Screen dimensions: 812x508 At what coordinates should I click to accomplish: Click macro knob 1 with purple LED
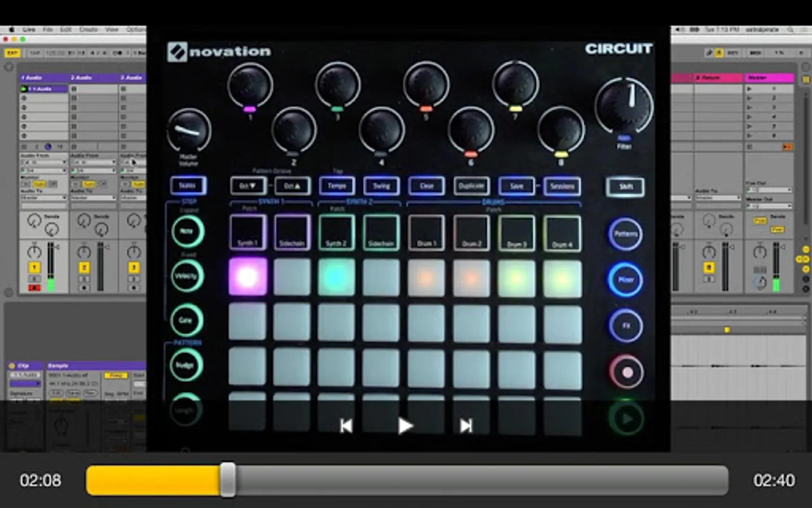[250, 85]
